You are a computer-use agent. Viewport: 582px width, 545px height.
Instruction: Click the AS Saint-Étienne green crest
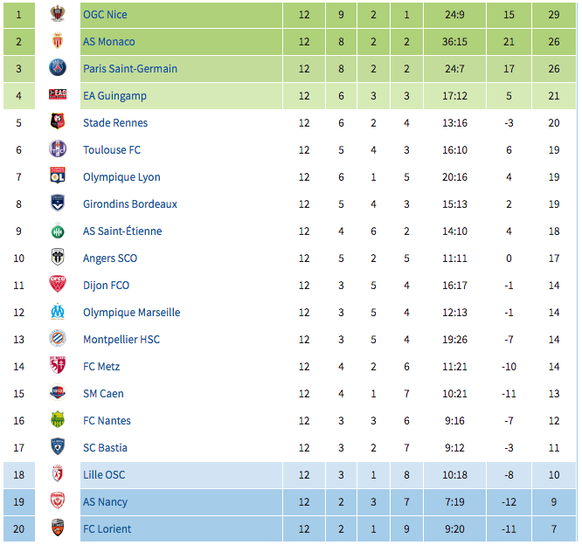pyautogui.click(x=58, y=231)
